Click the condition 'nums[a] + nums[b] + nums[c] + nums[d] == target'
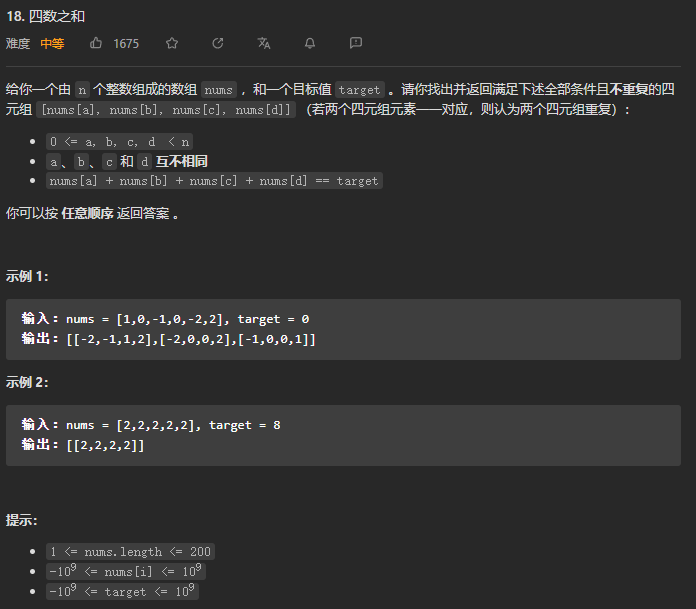Image resolution: width=696 pixels, height=609 pixels. pos(214,181)
